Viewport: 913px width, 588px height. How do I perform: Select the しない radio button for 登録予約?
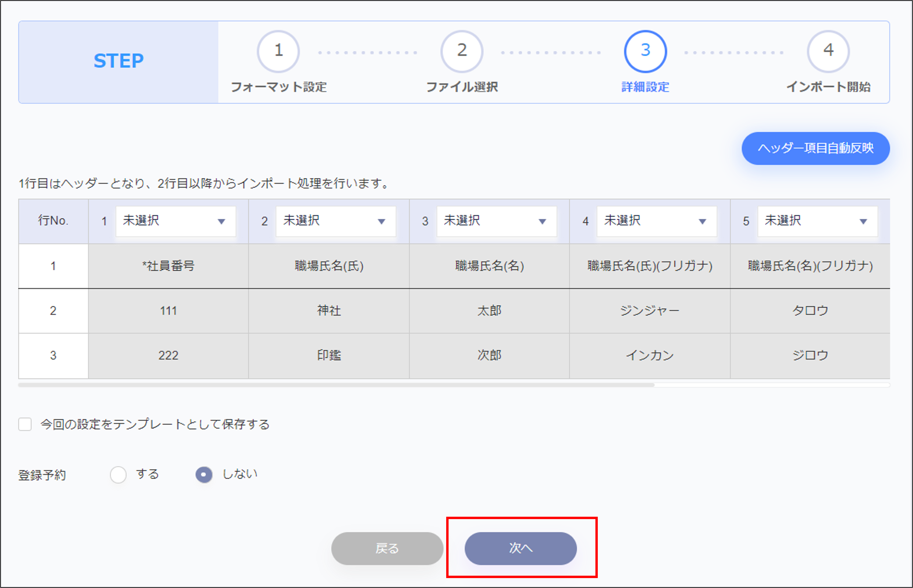coord(204,475)
